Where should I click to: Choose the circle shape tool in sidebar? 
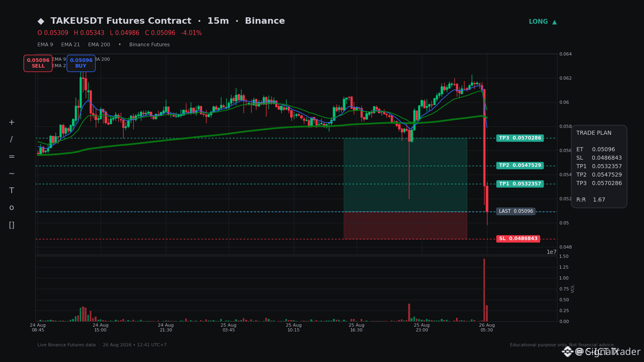tap(12, 208)
